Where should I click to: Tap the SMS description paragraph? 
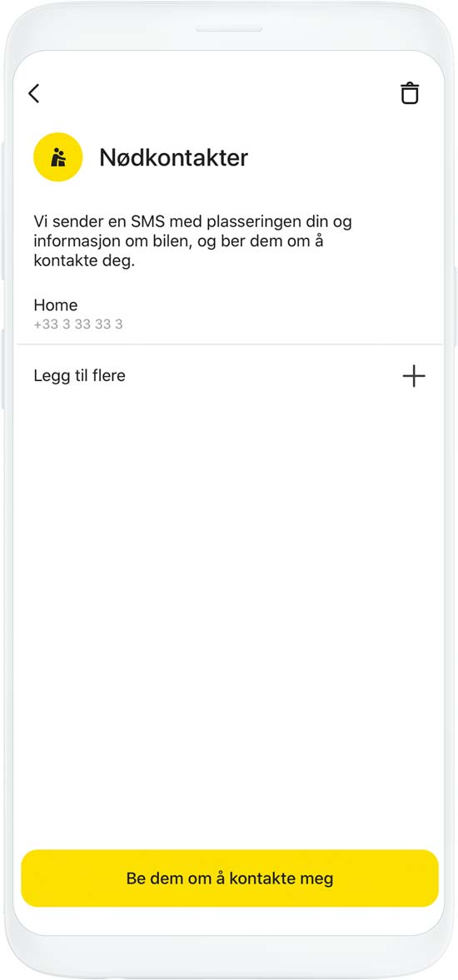click(192, 241)
